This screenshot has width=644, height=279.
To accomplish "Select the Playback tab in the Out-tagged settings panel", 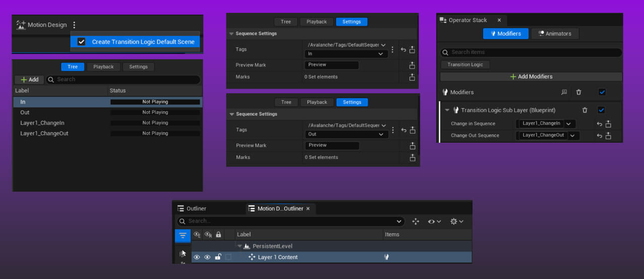I will (x=317, y=102).
